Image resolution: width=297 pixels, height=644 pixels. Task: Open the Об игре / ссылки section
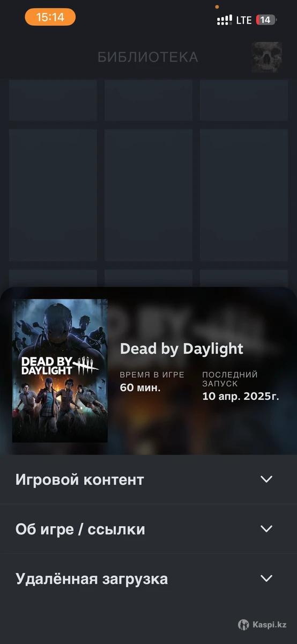[x=148, y=529]
